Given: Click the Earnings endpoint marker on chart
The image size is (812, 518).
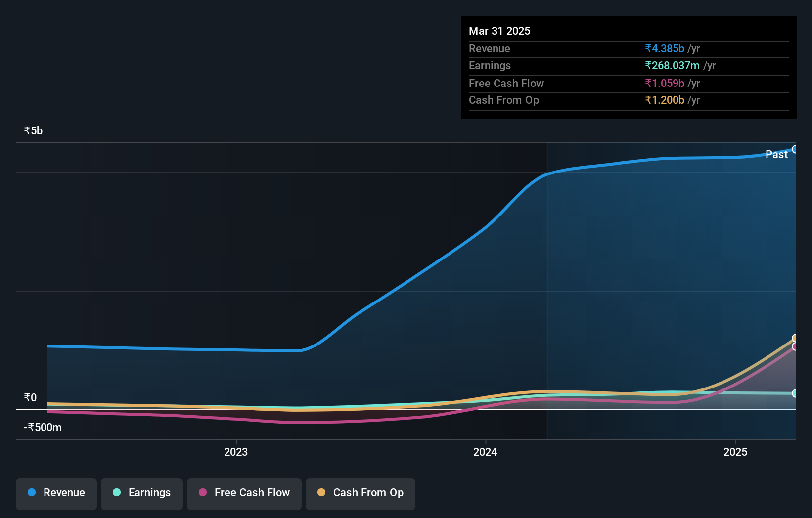Looking at the screenshot, I should pos(795,393).
